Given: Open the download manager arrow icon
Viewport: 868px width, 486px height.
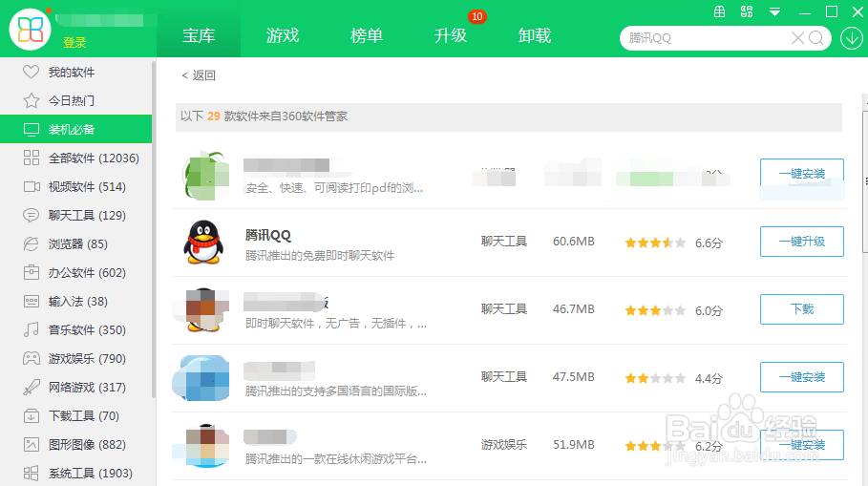Looking at the screenshot, I should [851, 38].
